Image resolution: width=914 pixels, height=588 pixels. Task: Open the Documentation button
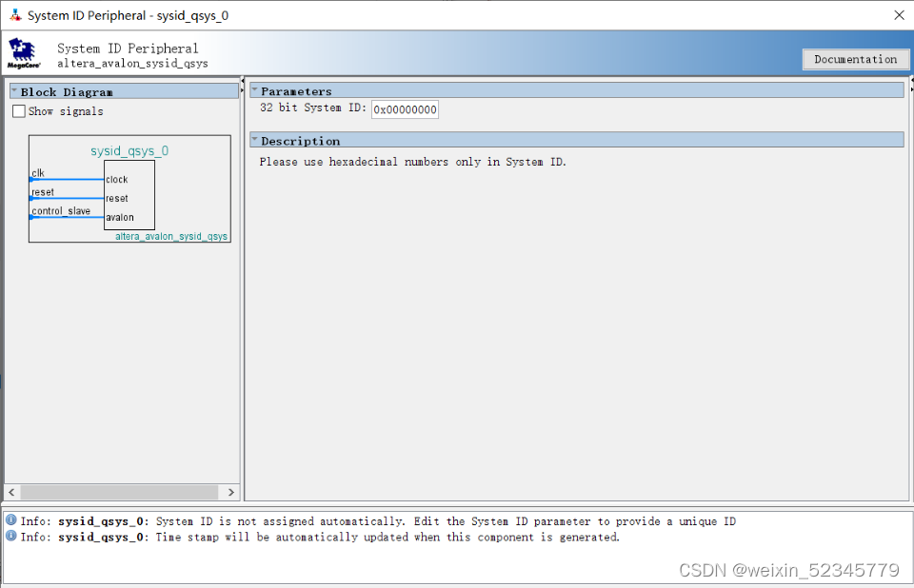click(x=855, y=59)
